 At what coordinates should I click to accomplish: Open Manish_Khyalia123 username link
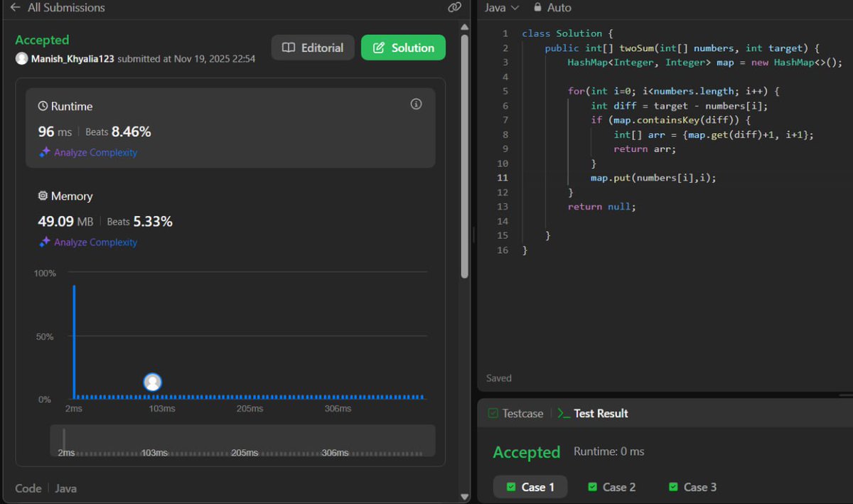pyautogui.click(x=73, y=59)
